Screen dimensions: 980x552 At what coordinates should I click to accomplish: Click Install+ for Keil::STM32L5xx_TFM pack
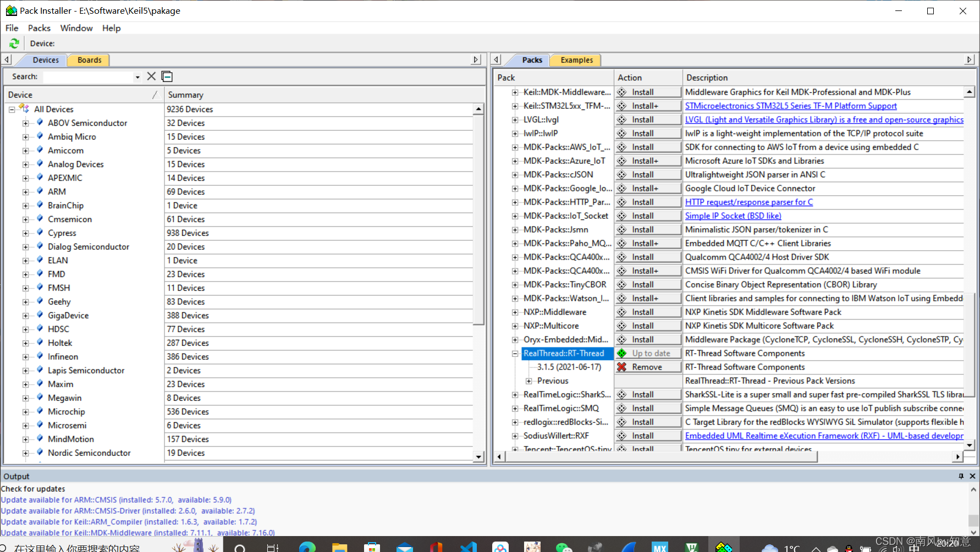click(648, 106)
